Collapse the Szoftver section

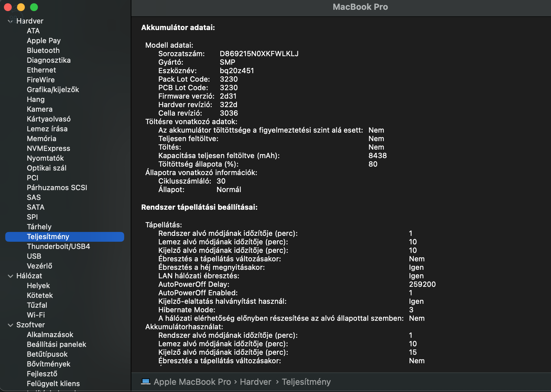tap(10, 325)
